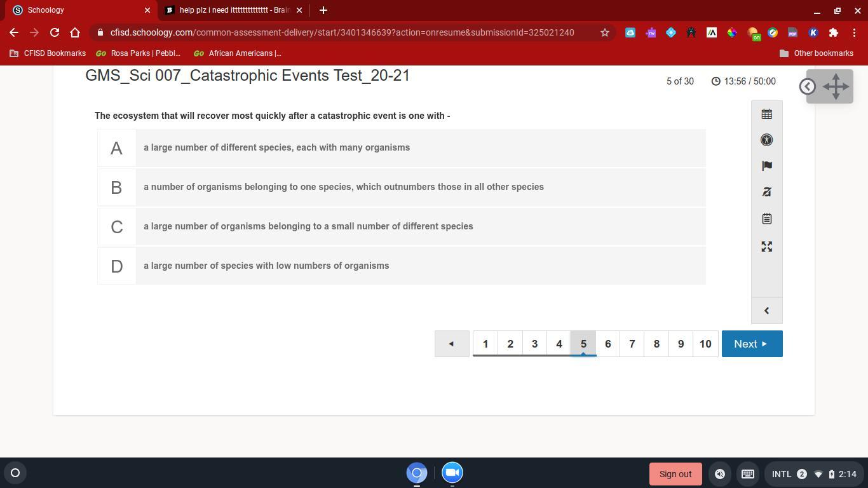Click the move-arrows drag handle overlay
This screenshot has width=868, height=488.
coord(836,86)
